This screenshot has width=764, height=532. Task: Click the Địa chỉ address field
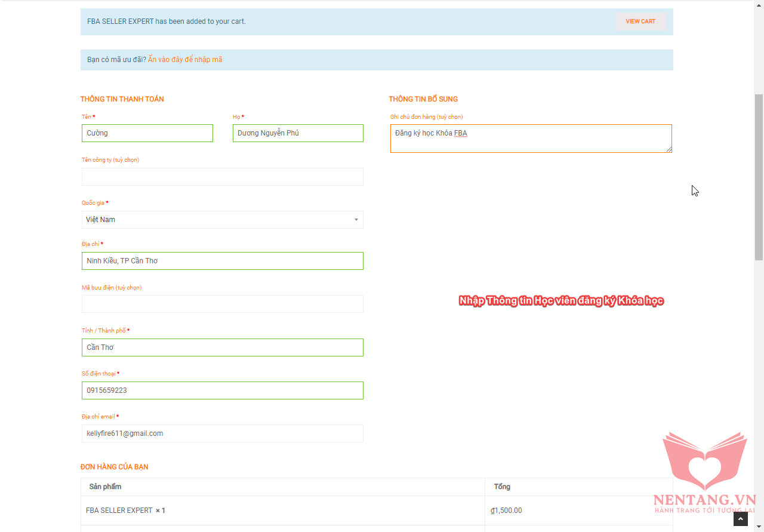coord(222,261)
